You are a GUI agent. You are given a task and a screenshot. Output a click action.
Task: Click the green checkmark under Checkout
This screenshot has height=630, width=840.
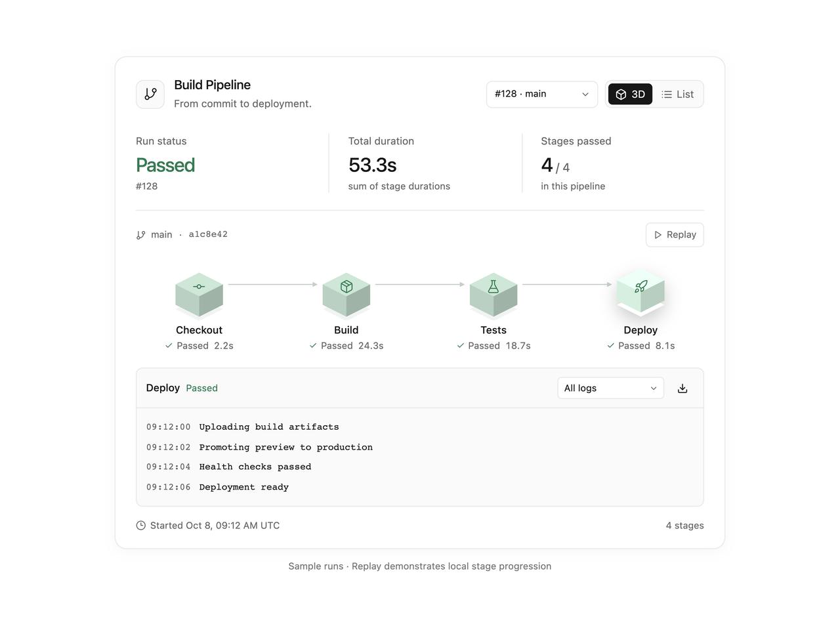point(169,346)
